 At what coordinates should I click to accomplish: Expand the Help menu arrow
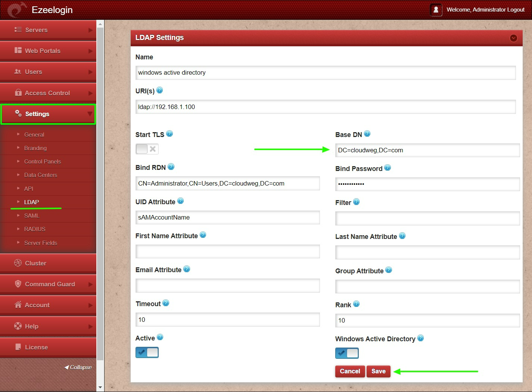tap(90, 326)
